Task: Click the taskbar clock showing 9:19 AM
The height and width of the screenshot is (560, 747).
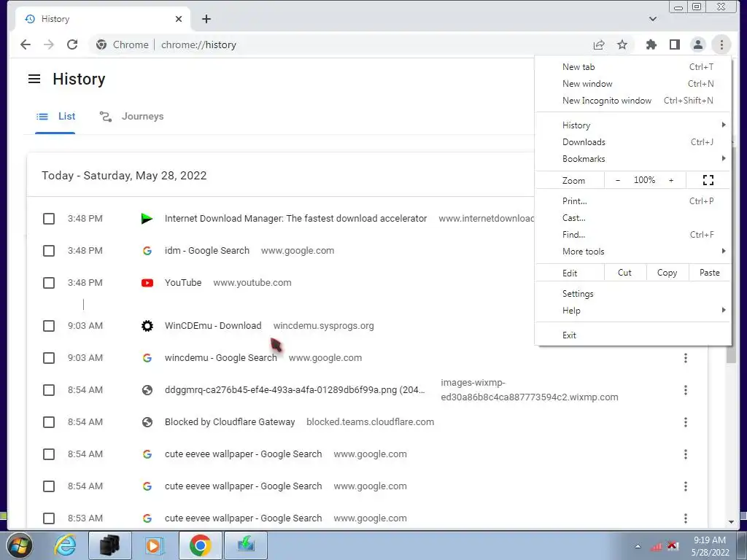Action: pyautogui.click(x=710, y=546)
